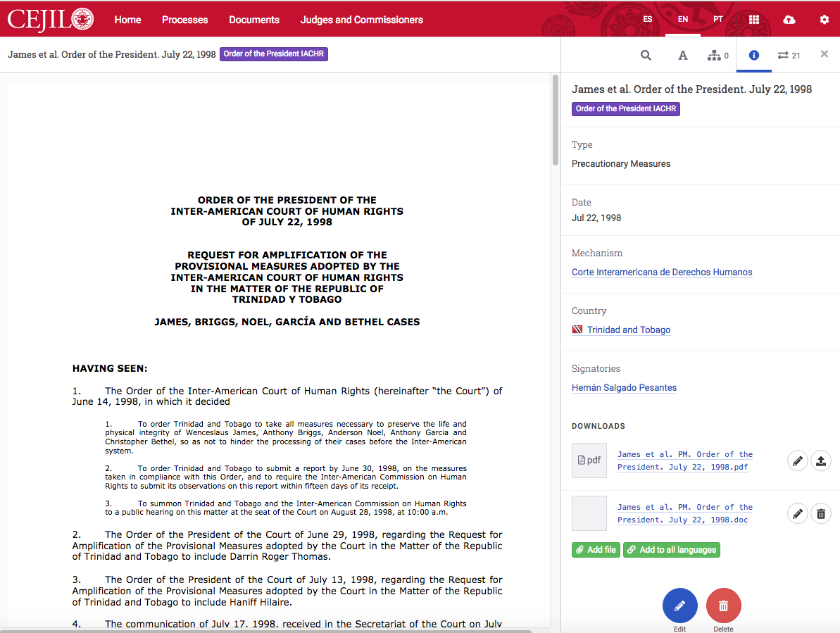840x633 pixels.
Task: Click the document vertical scrollbar
Action: click(x=556, y=120)
